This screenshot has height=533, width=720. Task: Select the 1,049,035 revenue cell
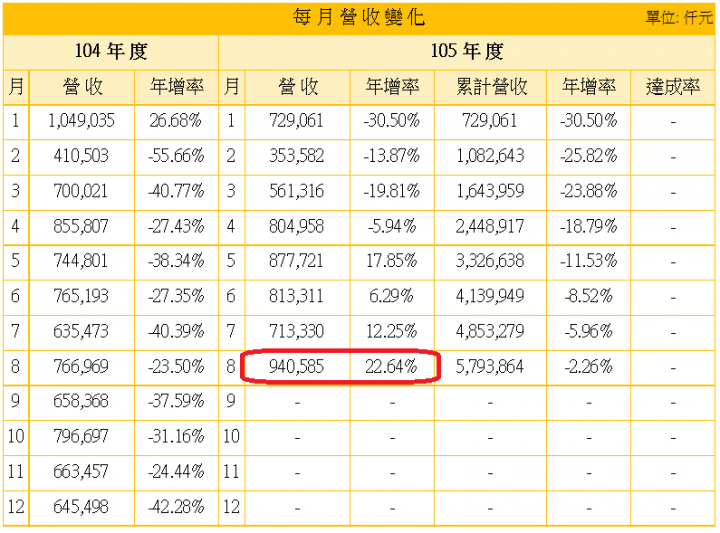click(82, 121)
